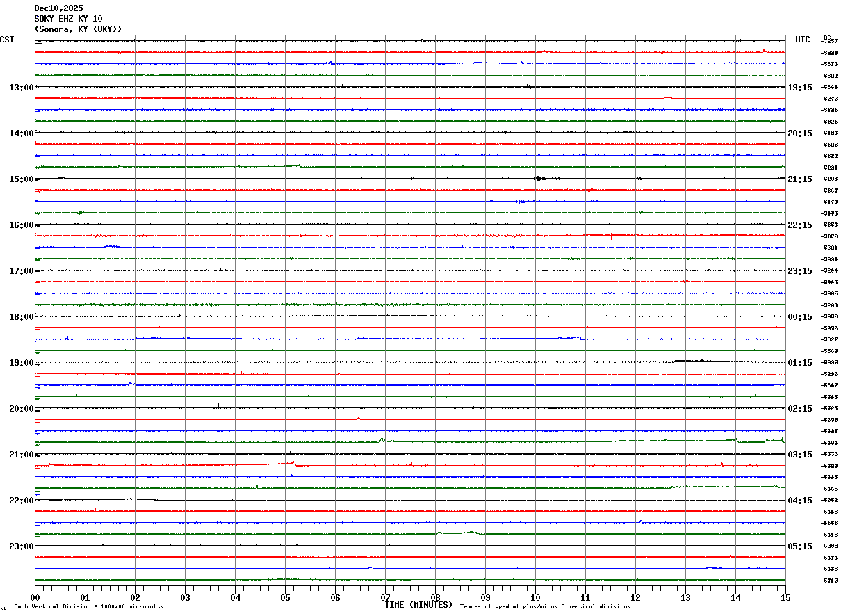Click the location text (Sonora, KY (UKY))

[78, 29]
